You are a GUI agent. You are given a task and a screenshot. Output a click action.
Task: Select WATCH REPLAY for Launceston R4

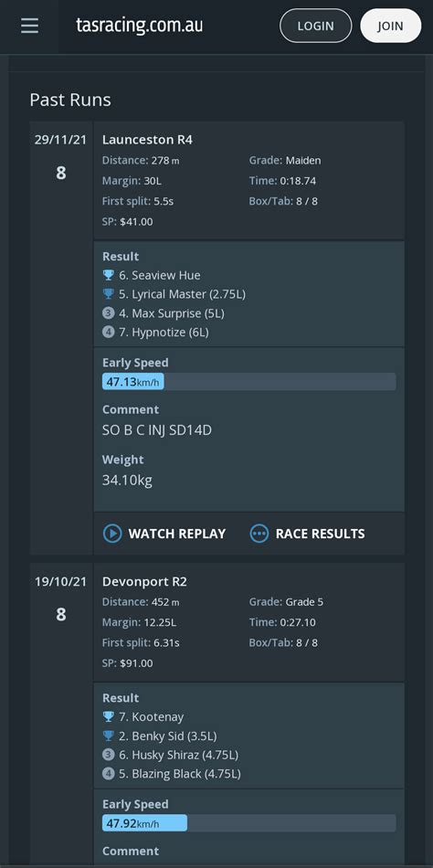(x=164, y=534)
